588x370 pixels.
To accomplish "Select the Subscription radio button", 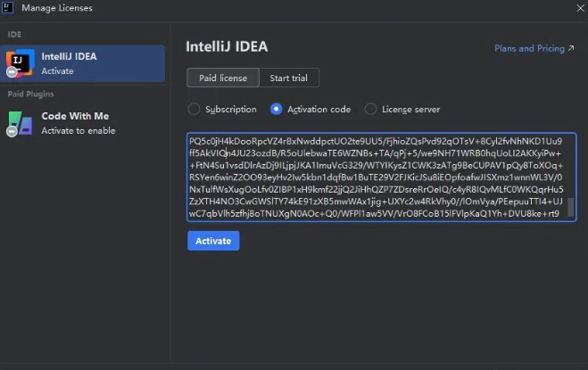I will pos(194,110).
